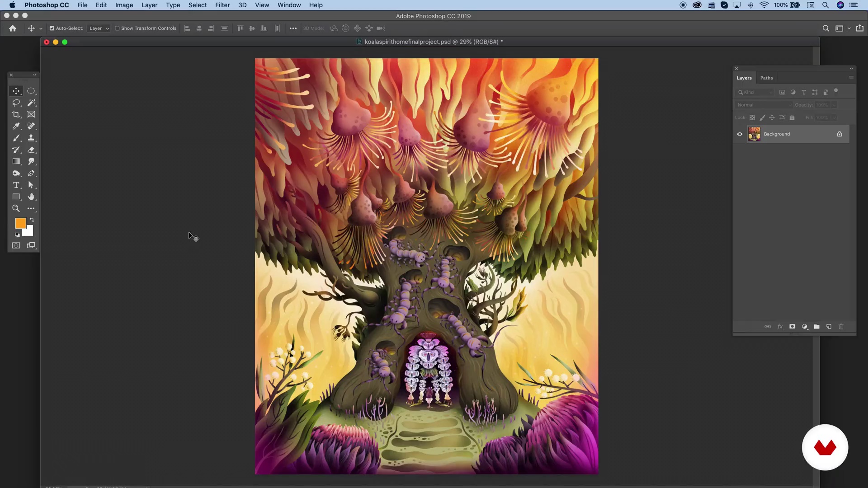The image size is (868, 488).
Task: Open the Filter menu
Action: click(x=222, y=5)
